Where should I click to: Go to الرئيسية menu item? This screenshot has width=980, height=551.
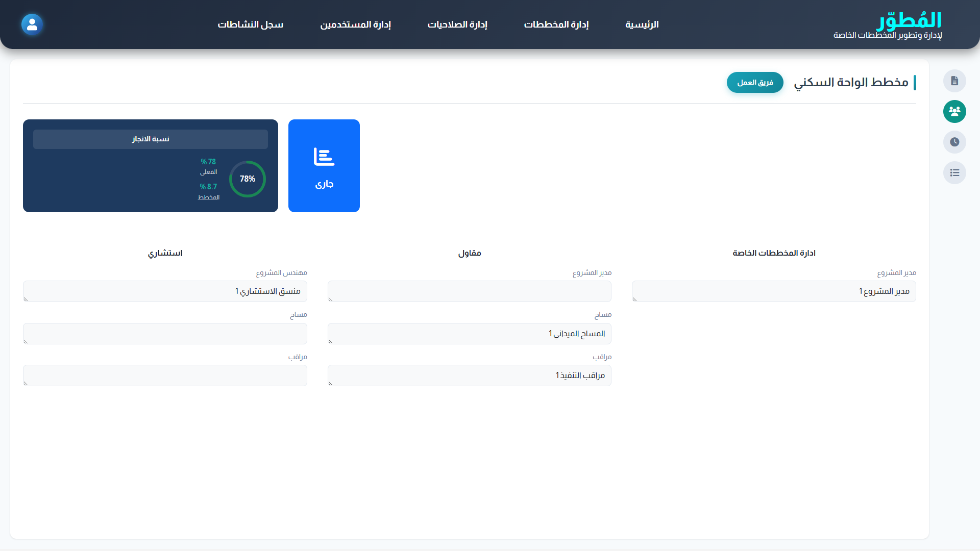tap(642, 24)
